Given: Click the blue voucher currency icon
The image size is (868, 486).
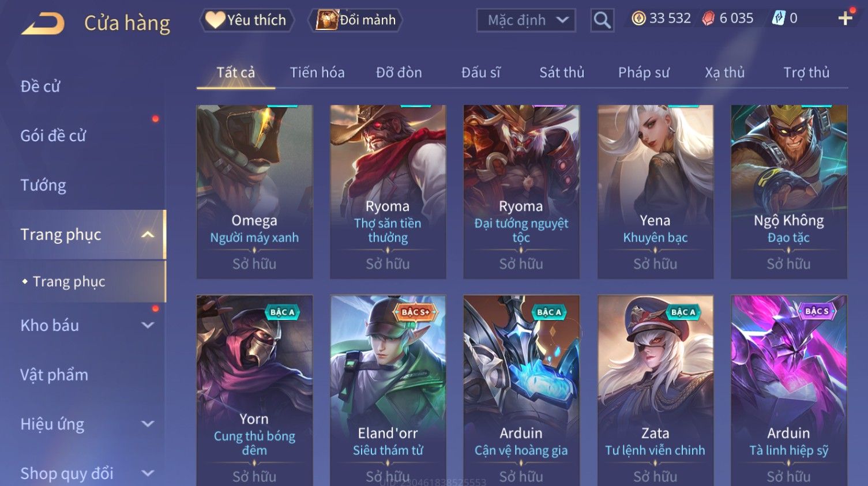Looking at the screenshot, I should 779,18.
